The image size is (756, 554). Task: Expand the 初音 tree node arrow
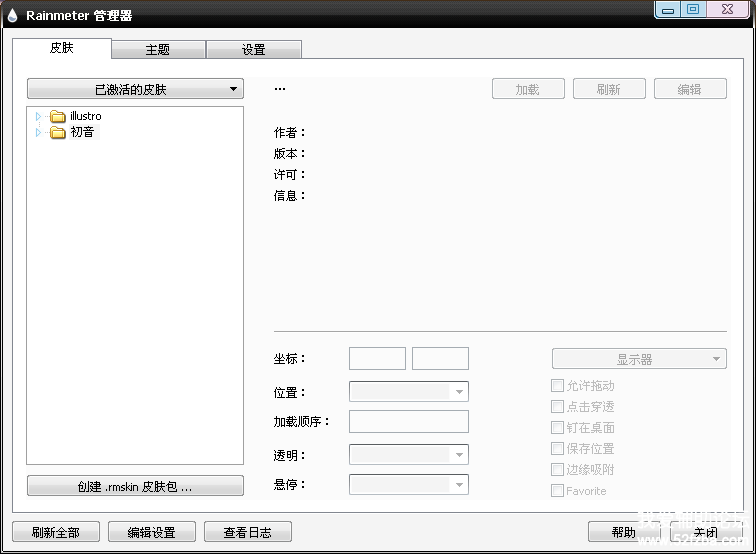tap(39, 132)
